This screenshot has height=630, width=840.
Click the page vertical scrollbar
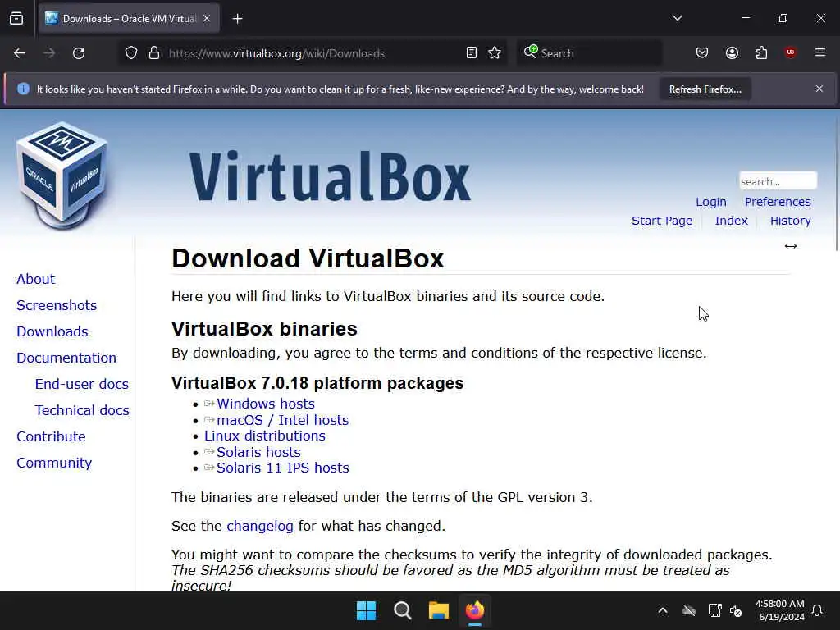pos(837,182)
